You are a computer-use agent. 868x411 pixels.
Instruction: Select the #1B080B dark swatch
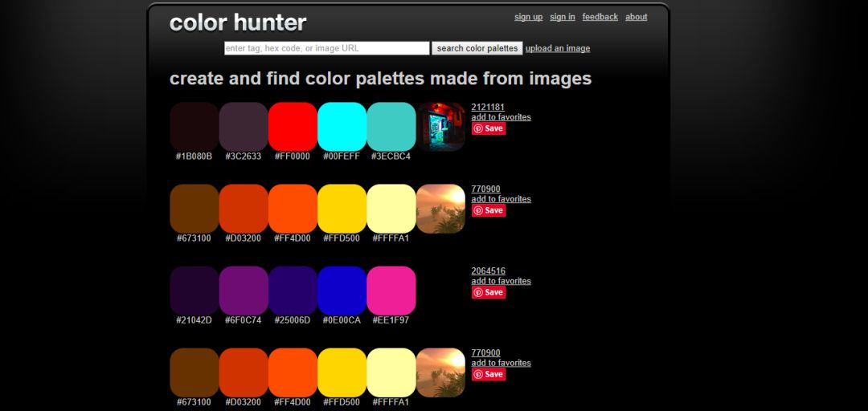(x=194, y=127)
